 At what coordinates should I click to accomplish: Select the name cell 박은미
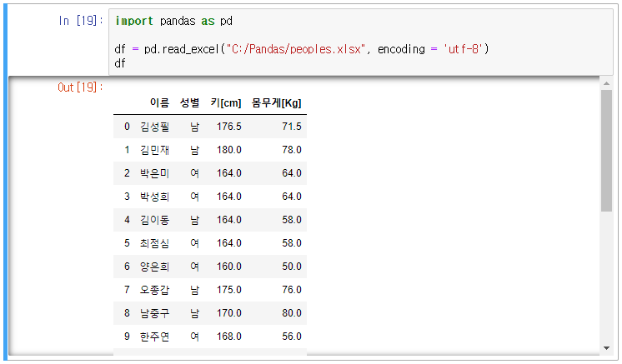click(x=155, y=173)
